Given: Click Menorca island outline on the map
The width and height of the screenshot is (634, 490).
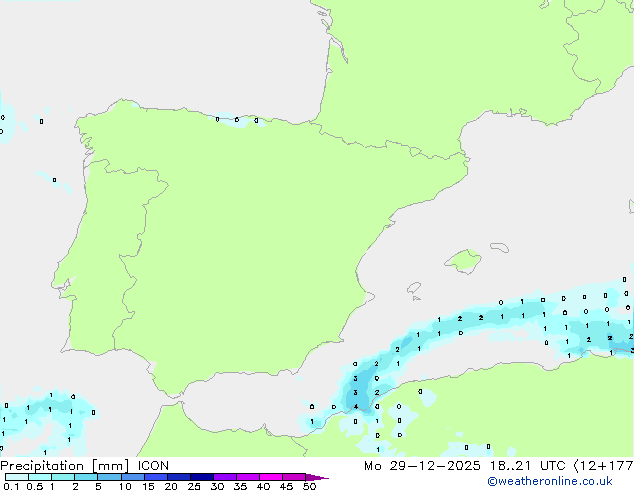Looking at the screenshot, I should tap(499, 247).
